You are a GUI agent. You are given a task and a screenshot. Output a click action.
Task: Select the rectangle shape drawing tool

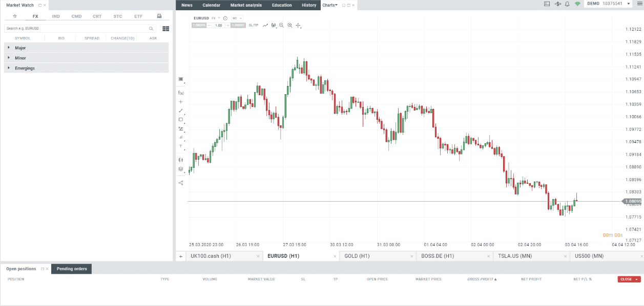(180, 119)
